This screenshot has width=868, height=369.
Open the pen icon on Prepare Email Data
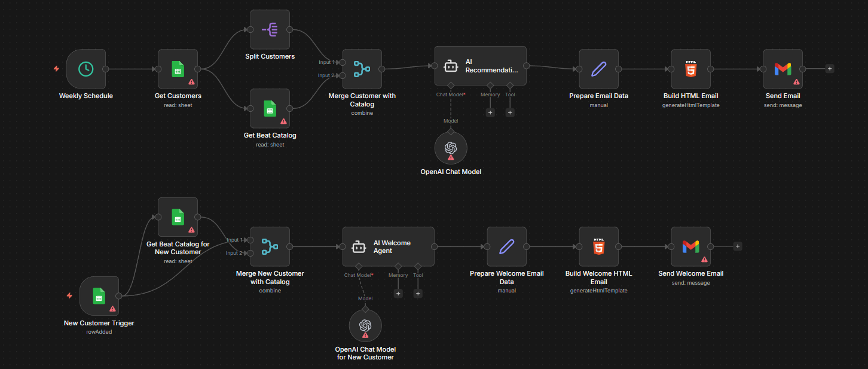pos(598,69)
